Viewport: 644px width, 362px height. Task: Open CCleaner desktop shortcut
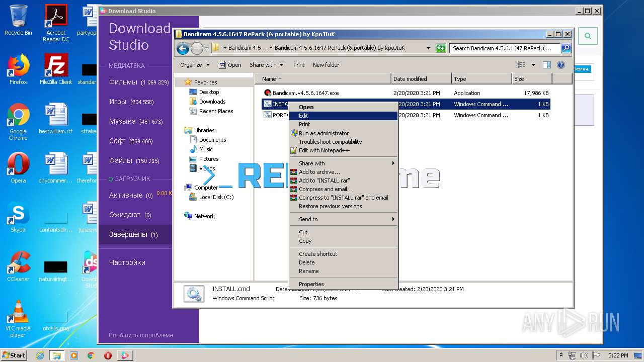[18, 266]
